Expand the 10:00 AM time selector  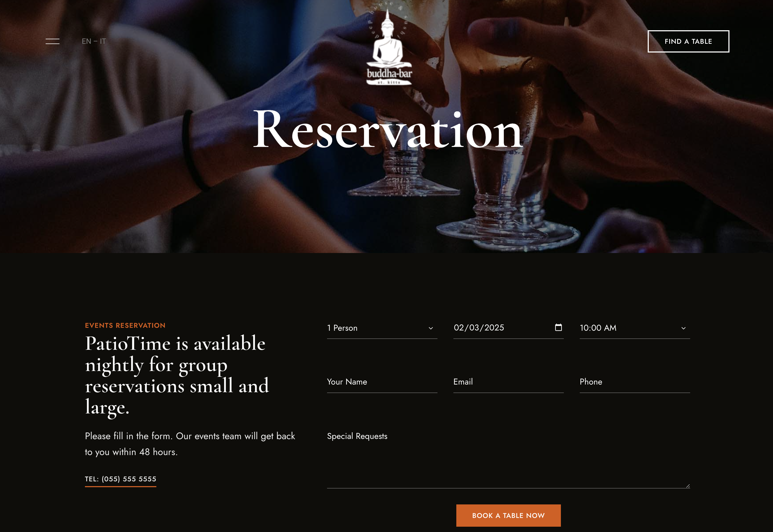(634, 328)
